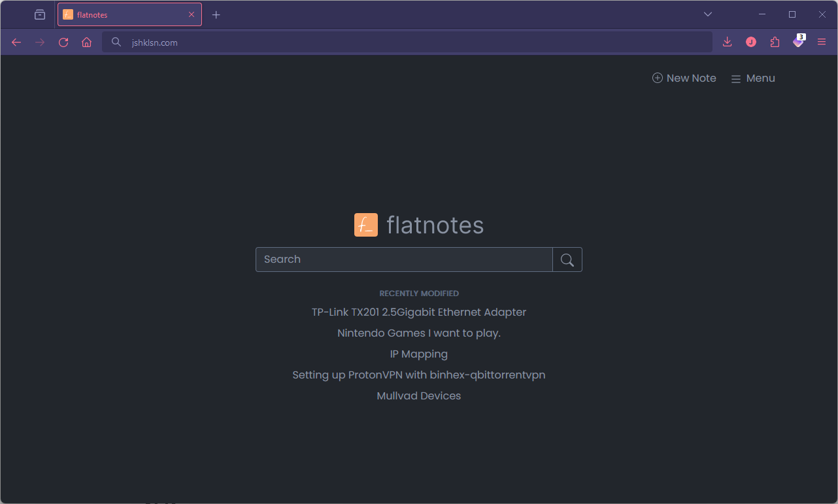
Task: Click the browser forward arrow
Action: click(40, 42)
